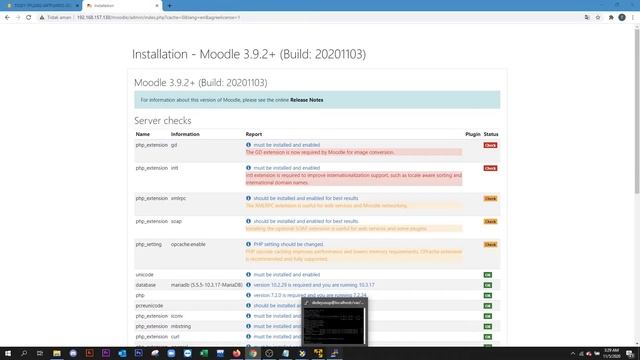This screenshot has height=360, width=640.
Task: Open Windows taskbar search
Action: coord(24,353)
